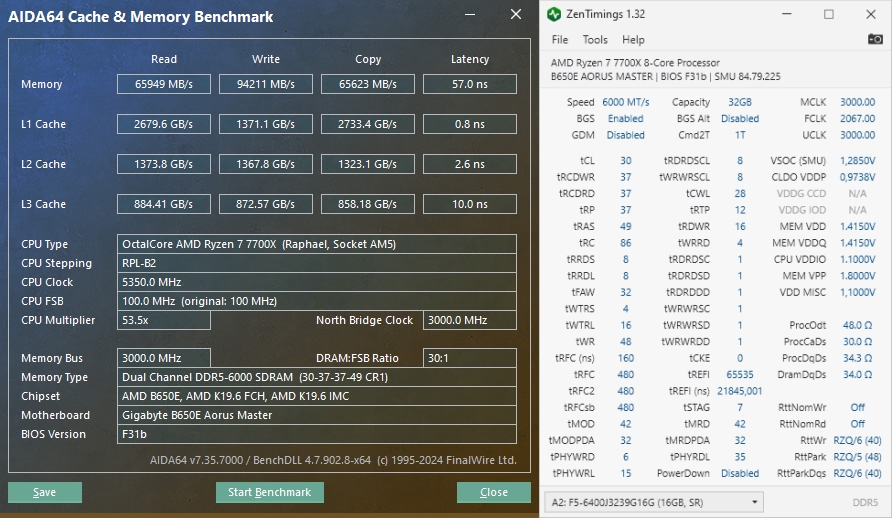This screenshot has height=518, width=892.
Task: Select the Memory Read value 65949 MB/s
Action: [x=164, y=84]
